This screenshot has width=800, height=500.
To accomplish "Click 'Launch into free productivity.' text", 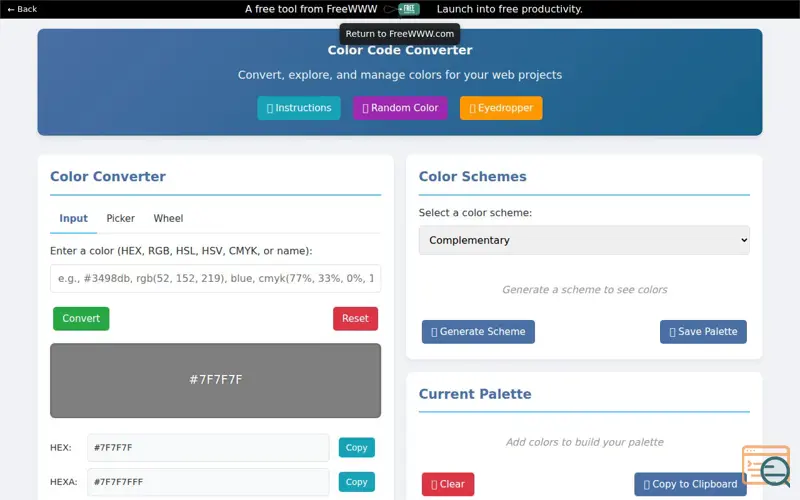I will click(510, 9).
